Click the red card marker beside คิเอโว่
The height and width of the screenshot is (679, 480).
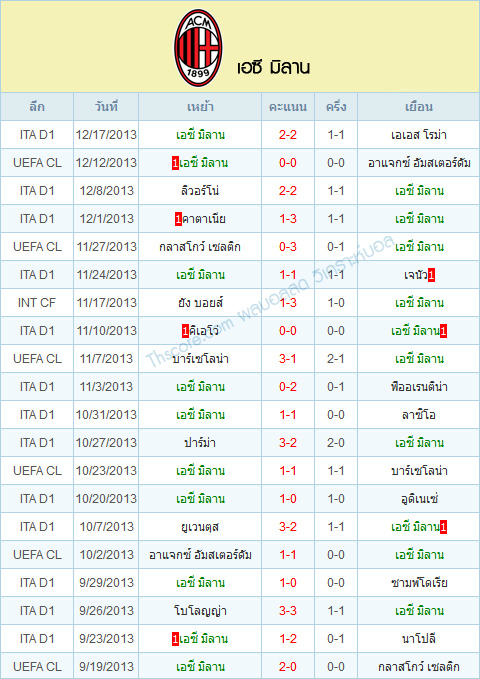tap(185, 331)
